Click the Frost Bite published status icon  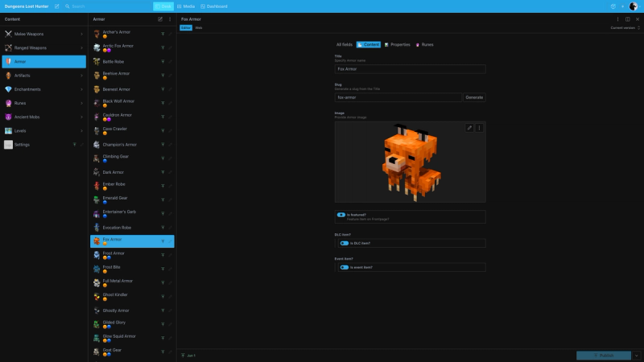[163, 269]
